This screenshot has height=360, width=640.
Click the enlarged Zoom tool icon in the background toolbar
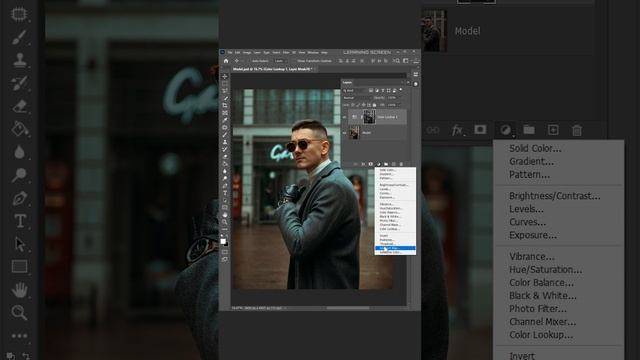pyautogui.click(x=19, y=313)
